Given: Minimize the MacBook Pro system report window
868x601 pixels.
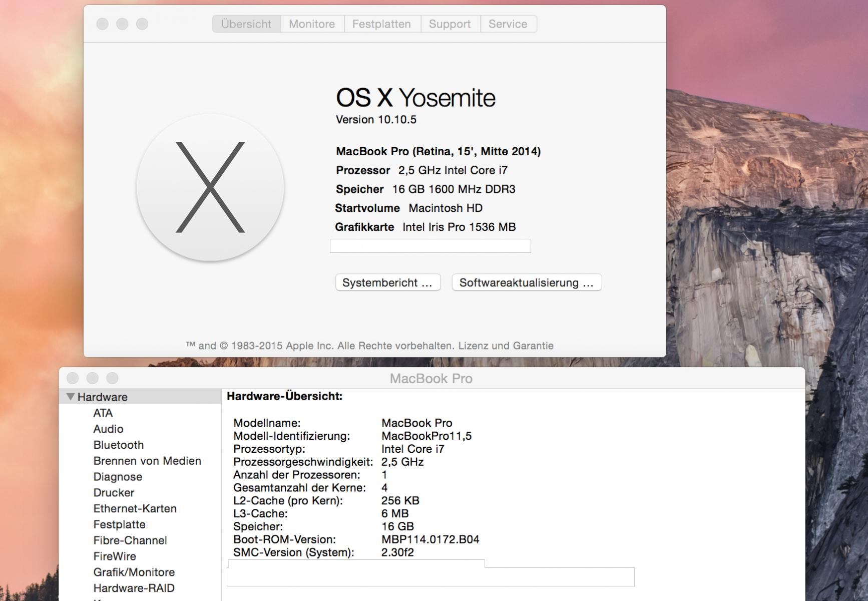Looking at the screenshot, I should point(93,378).
